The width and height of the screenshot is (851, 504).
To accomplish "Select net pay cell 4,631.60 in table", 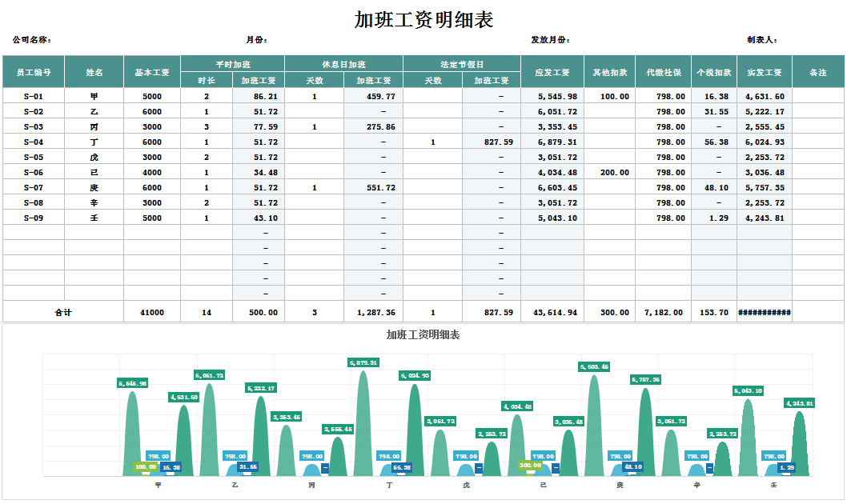I will click(x=765, y=96).
